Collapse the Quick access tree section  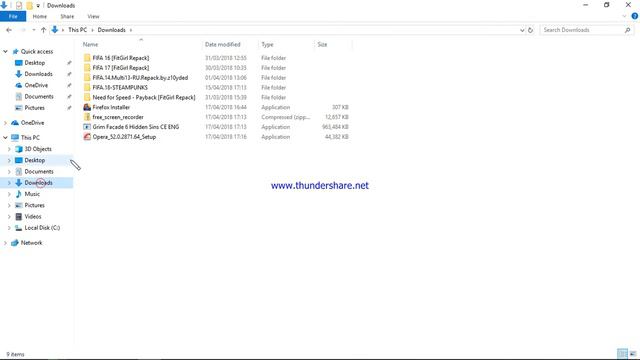(5, 51)
